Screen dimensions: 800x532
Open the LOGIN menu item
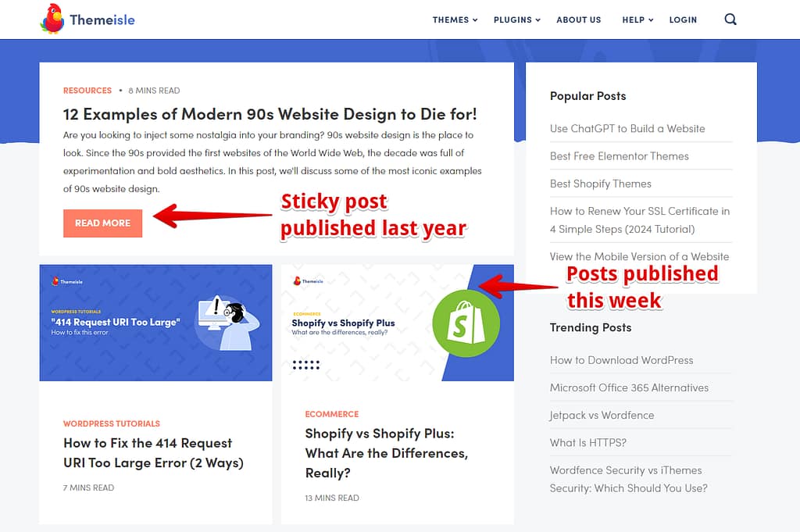[683, 20]
